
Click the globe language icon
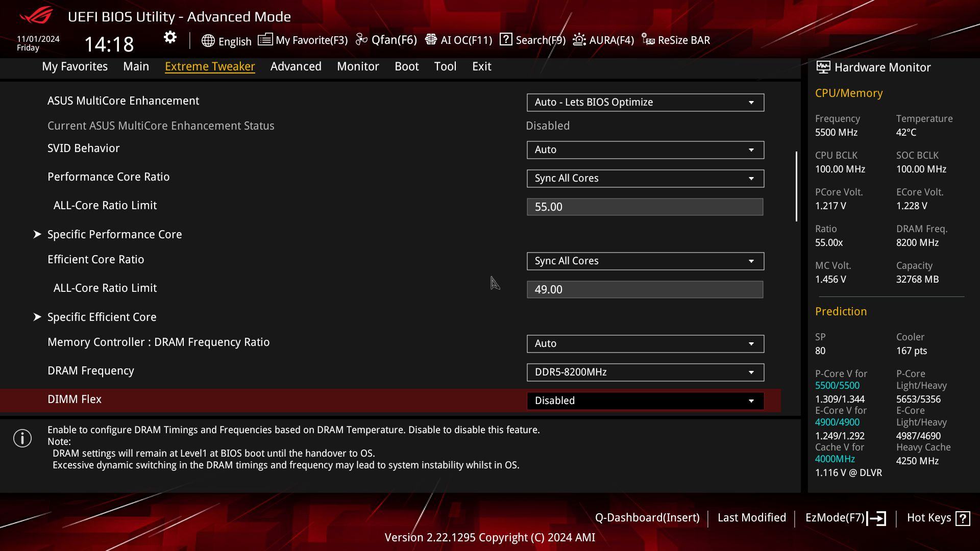coord(208,41)
